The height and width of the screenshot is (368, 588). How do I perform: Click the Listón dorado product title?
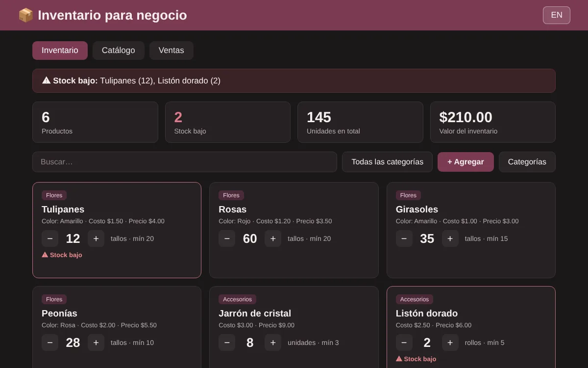427,314
